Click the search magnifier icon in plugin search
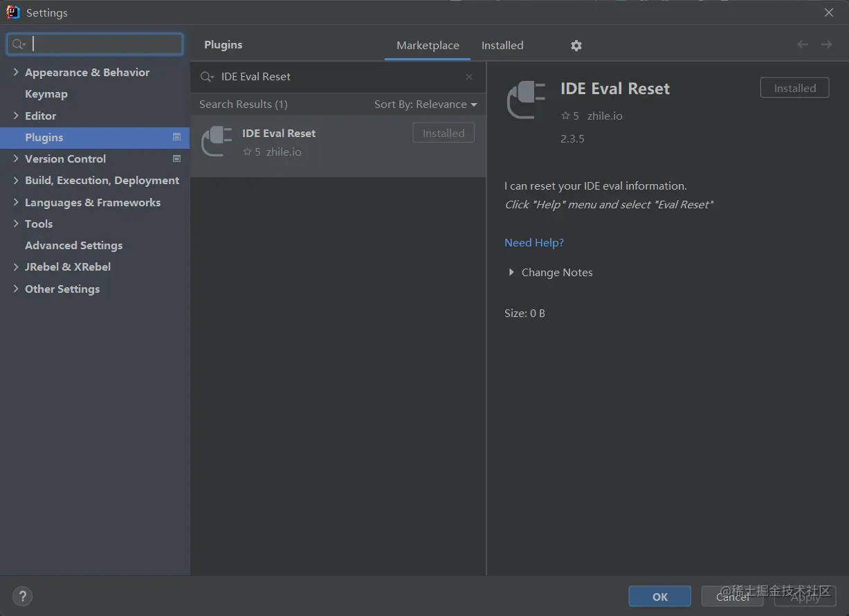Viewport: 849px width, 616px height. point(207,77)
